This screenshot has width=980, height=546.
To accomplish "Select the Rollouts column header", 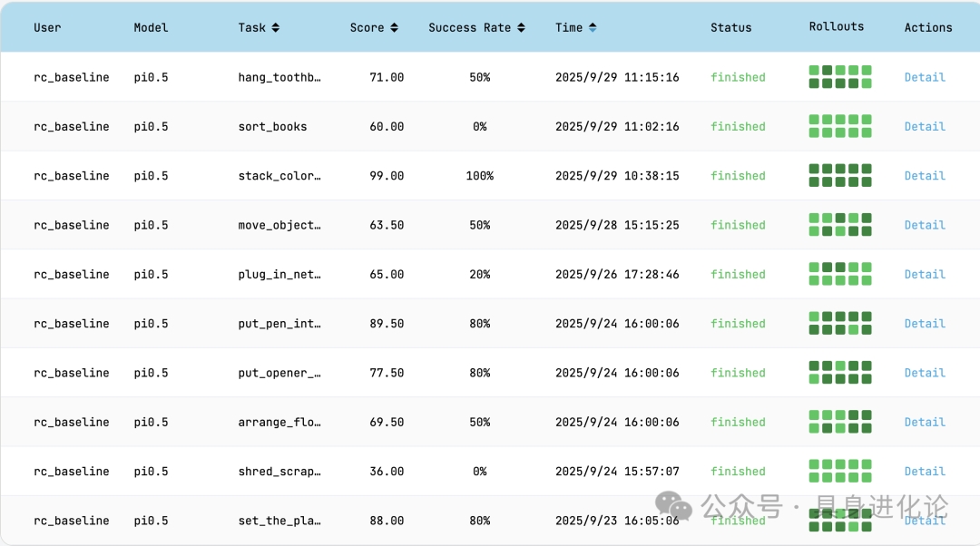I will click(836, 27).
